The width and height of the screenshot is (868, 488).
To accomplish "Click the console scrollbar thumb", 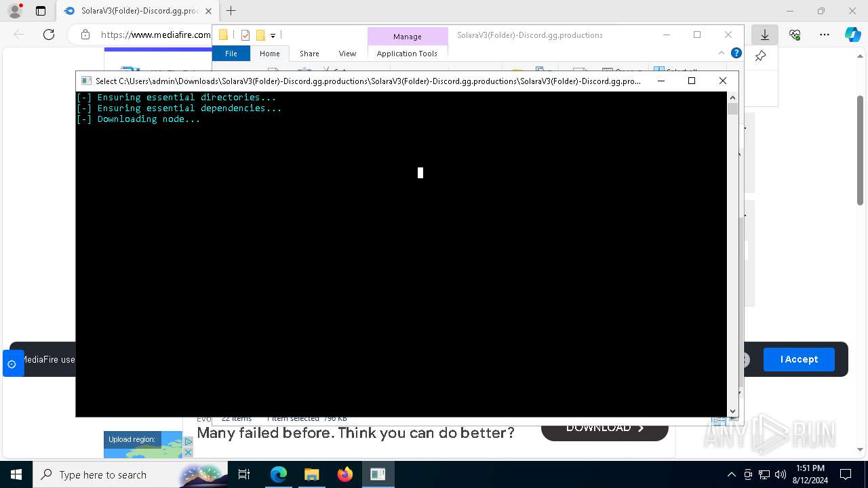I will [732, 109].
